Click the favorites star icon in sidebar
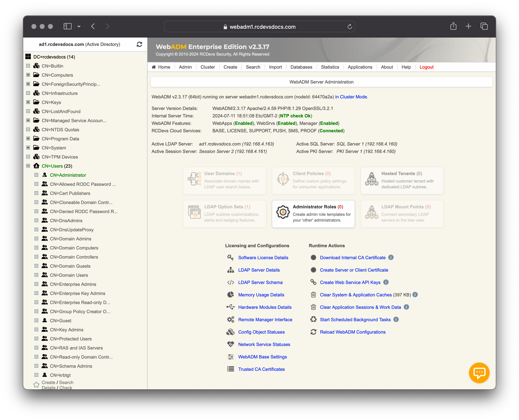The width and height of the screenshot is (519, 420). 36,385
